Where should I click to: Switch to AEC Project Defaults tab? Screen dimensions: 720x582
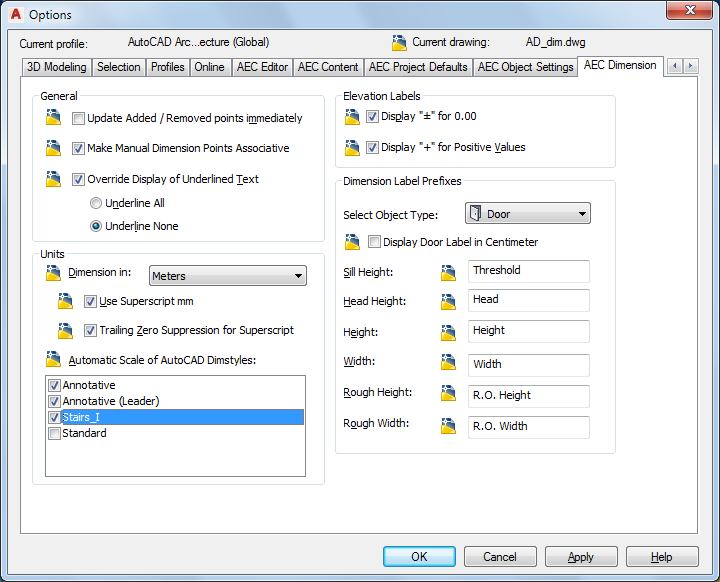pyautogui.click(x=418, y=67)
